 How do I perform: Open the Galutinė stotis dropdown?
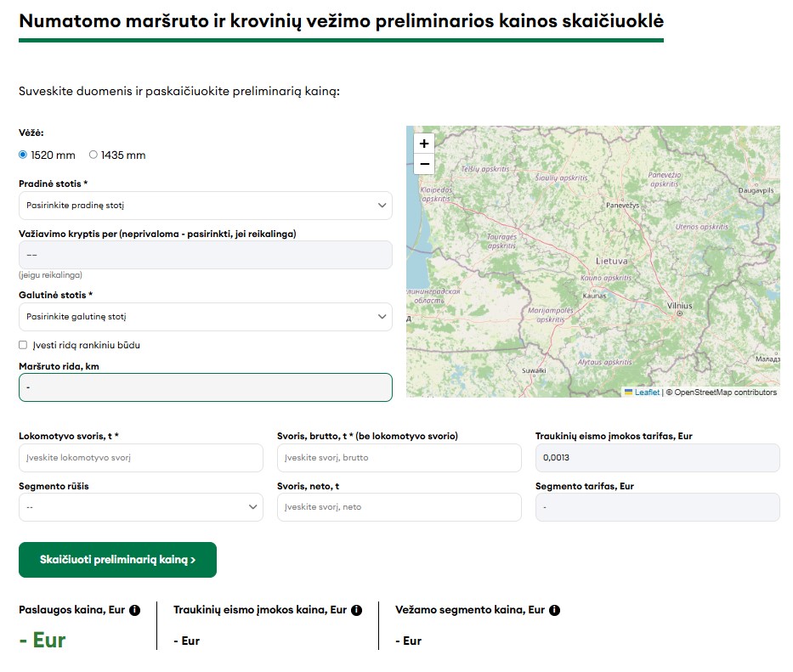pos(206,317)
